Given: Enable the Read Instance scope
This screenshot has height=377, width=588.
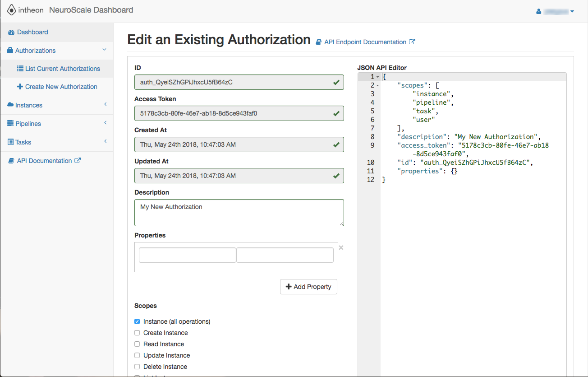Looking at the screenshot, I should pyautogui.click(x=137, y=344).
